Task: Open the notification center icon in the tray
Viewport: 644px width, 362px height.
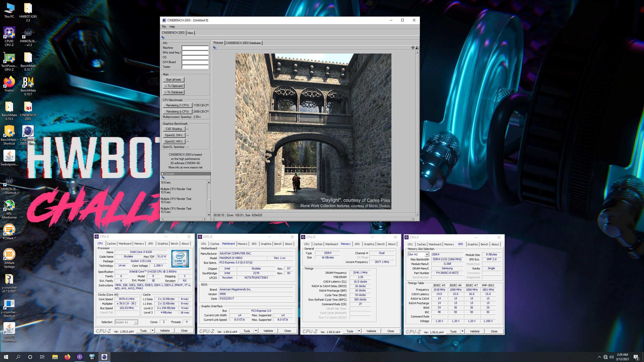Action: (x=636, y=357)
